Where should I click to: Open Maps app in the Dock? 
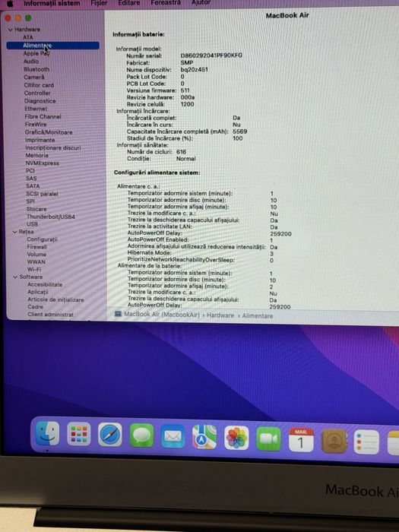click(204, 437)
